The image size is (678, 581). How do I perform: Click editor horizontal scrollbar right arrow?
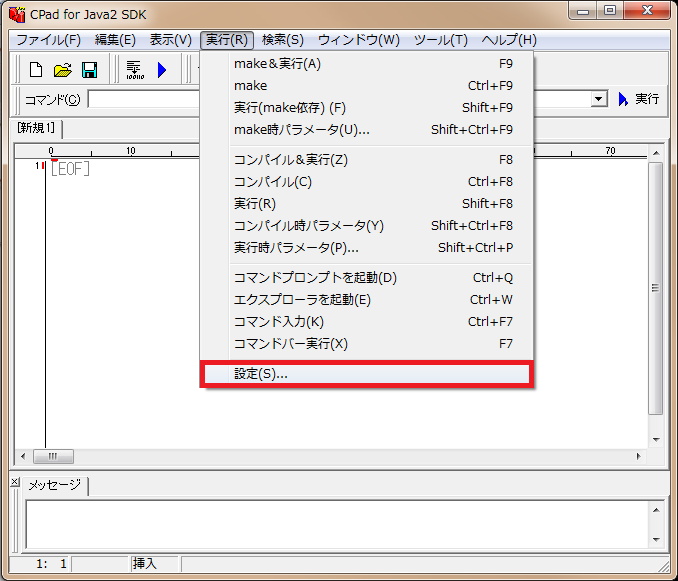coord(638,456)
